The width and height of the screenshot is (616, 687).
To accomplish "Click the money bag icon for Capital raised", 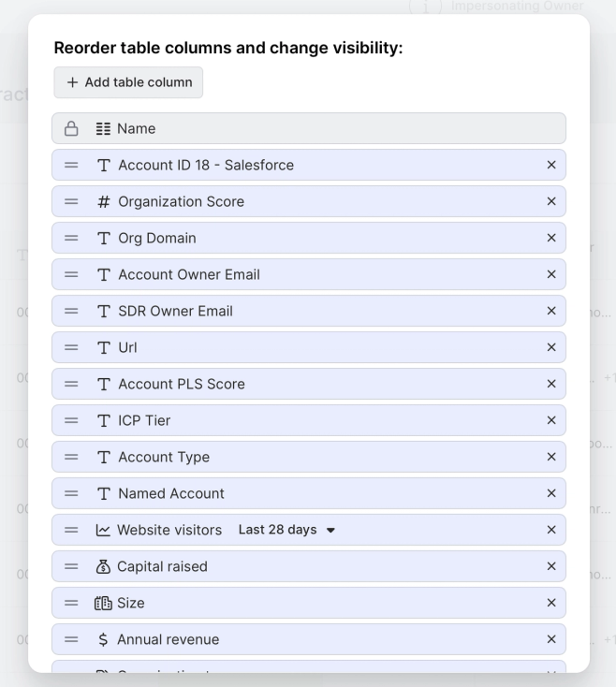I will point(103,566).
